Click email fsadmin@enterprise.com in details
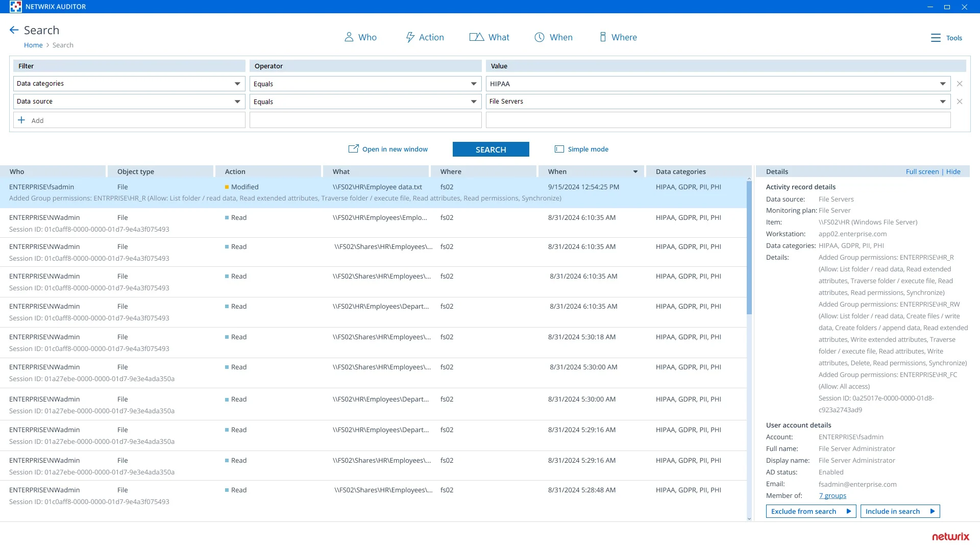980x551 pixels. [857, 484]
